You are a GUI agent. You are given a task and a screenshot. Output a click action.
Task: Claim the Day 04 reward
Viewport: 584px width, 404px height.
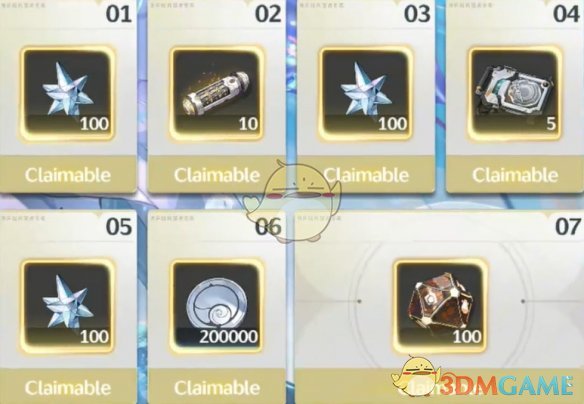pos(515,175)
